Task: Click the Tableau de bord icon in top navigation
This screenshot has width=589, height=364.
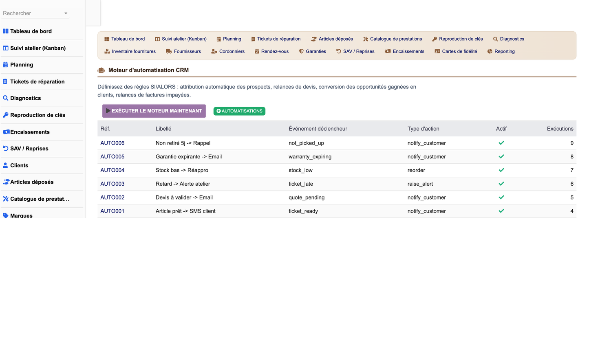Action: (x=107, y=39)
